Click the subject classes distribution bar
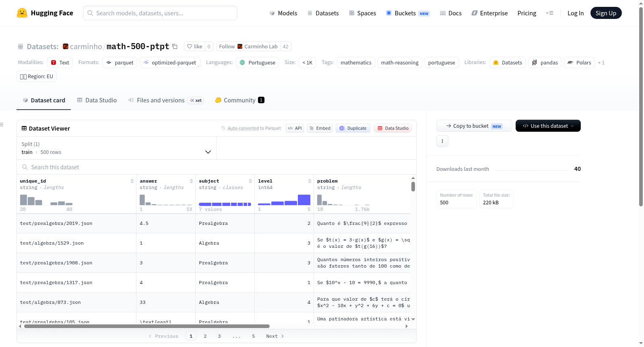This screenshot has height=347, width=644. tap(225, 204)
